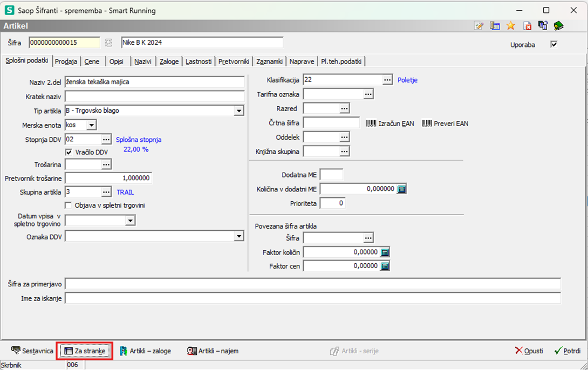Click the Splošna stopnja text
The height and width of the screenshot is (370, 588).
click(x=139, y=140)
